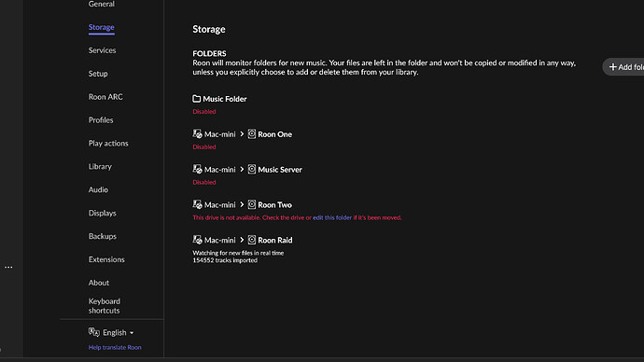Follow the Help translate Roon link
Image resolution: width=644 pixels, height=362 pixels.
pos(115,347)
